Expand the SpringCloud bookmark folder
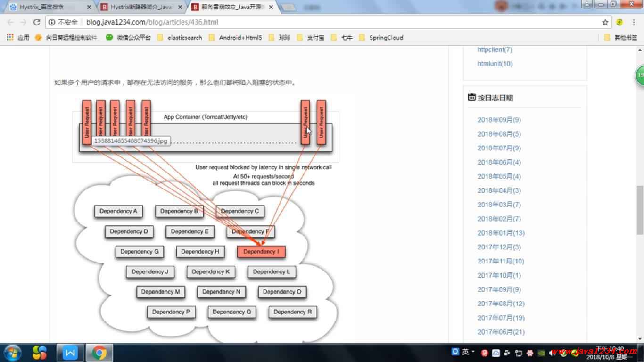 381,38
